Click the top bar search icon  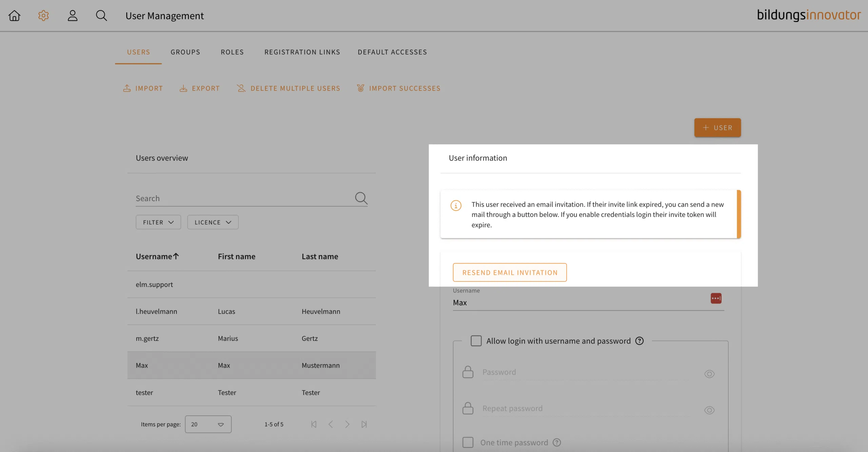(x=101, y=16)
